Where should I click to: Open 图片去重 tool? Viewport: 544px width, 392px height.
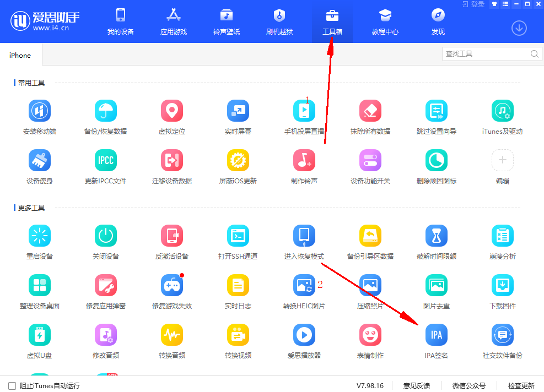437,286
